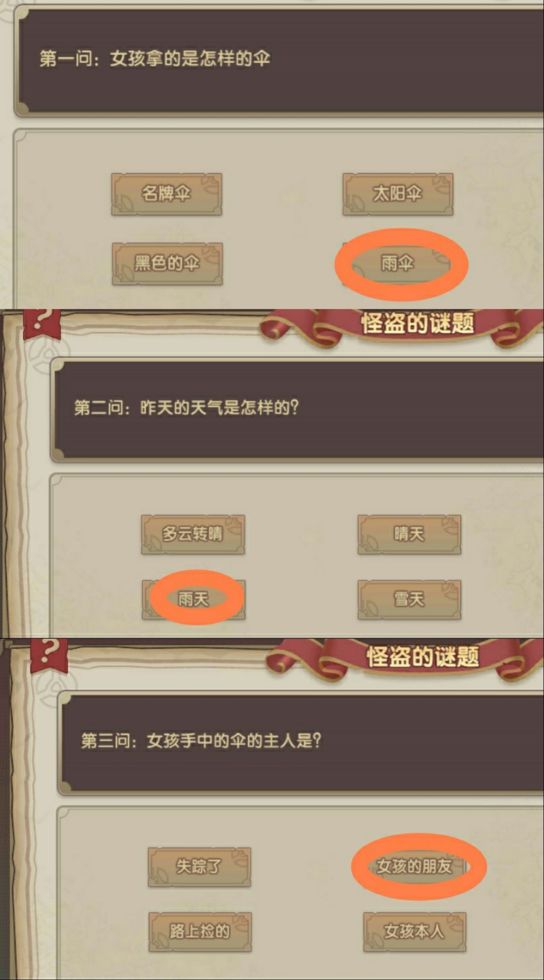
Task: Choose 多云转晴 as the weather answer
Action: (193, 534)
